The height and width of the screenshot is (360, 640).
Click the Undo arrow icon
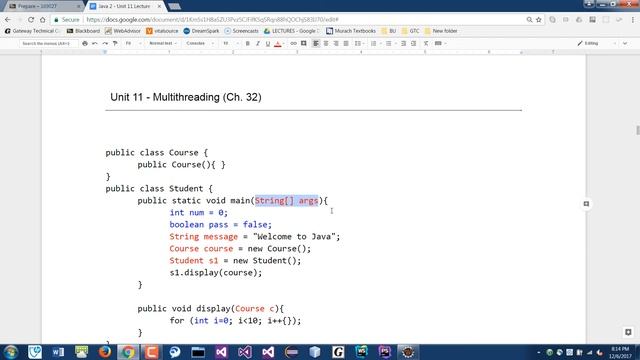(x=95, y=43)
